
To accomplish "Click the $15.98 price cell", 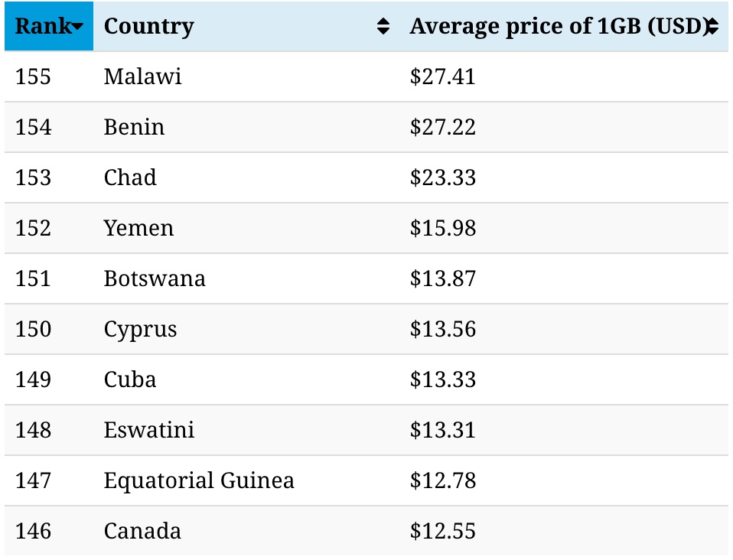I will click(x=442, y=228).
